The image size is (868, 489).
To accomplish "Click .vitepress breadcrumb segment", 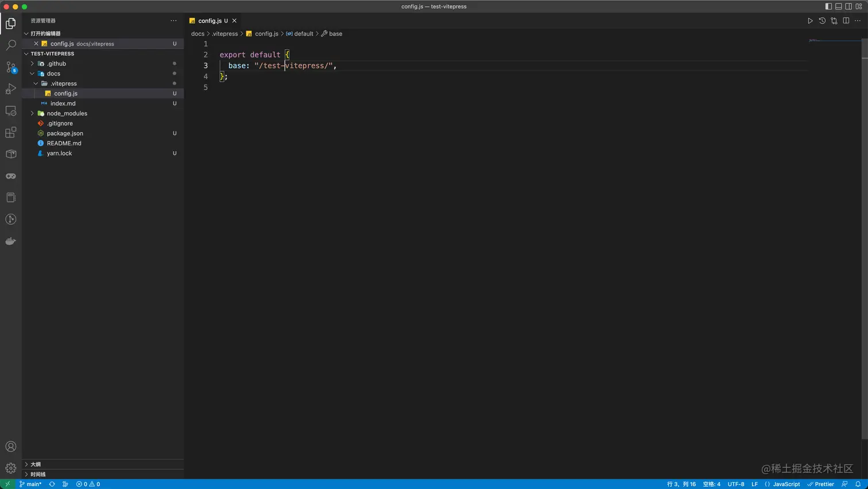I will (225, 34).
